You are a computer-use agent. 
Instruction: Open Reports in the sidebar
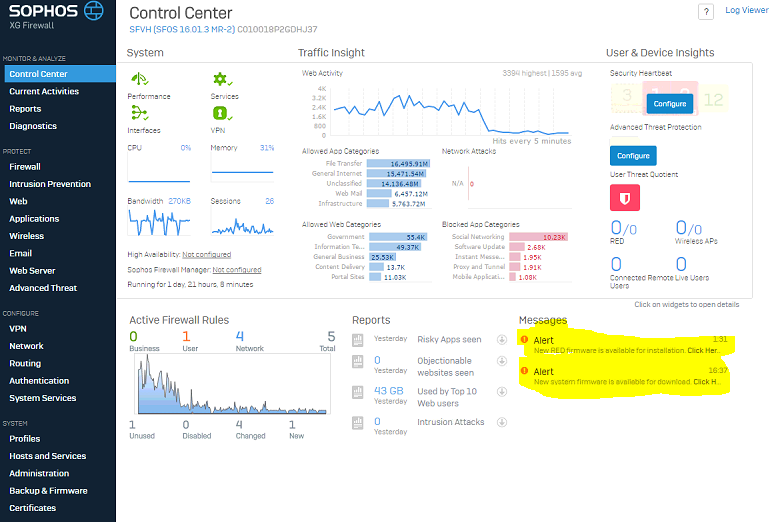coord(25,108)
